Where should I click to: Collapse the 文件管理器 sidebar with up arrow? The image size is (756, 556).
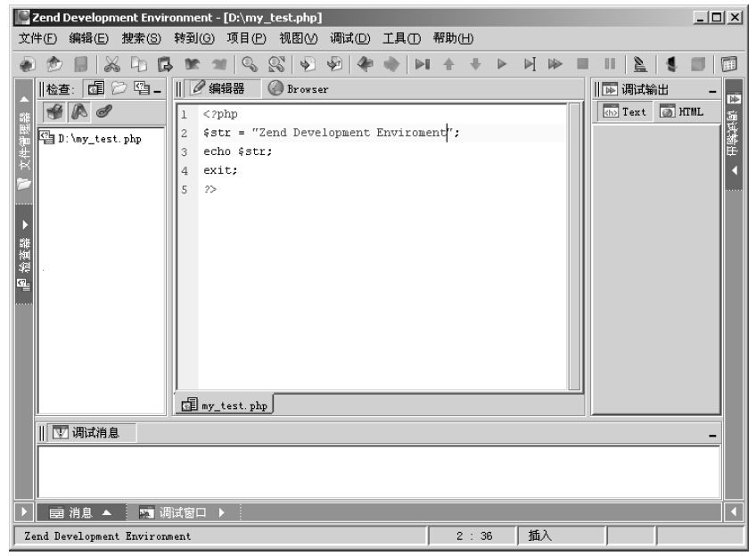pyautogui.click(x=24, y=99)
